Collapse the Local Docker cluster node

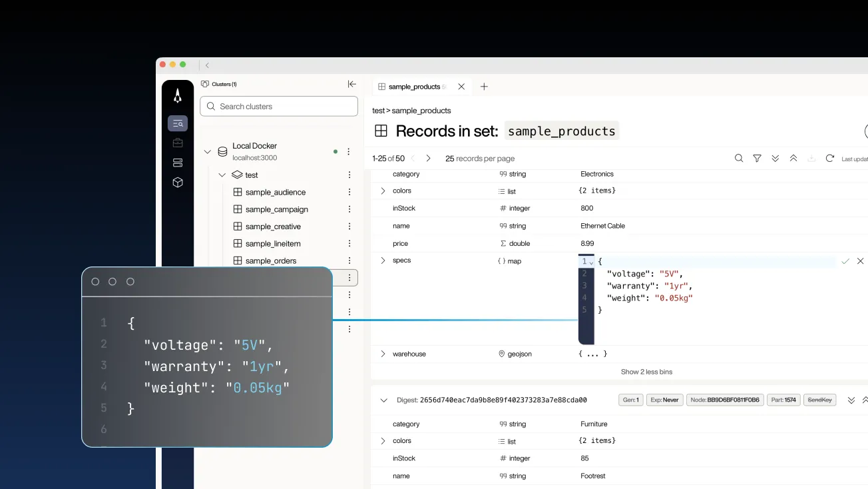pos(208,151)
